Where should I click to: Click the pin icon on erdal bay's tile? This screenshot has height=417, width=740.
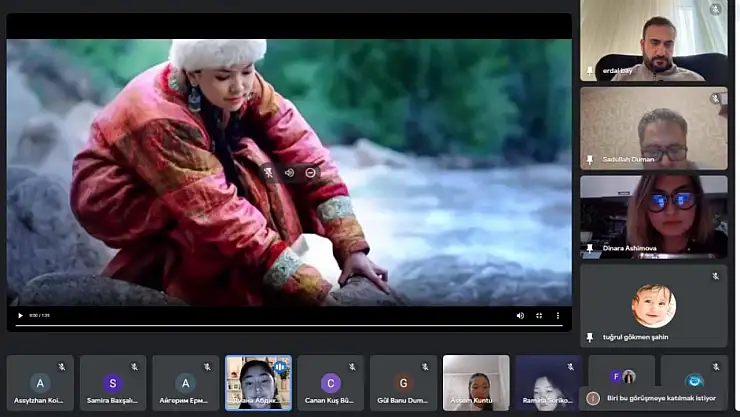(590, 71)
